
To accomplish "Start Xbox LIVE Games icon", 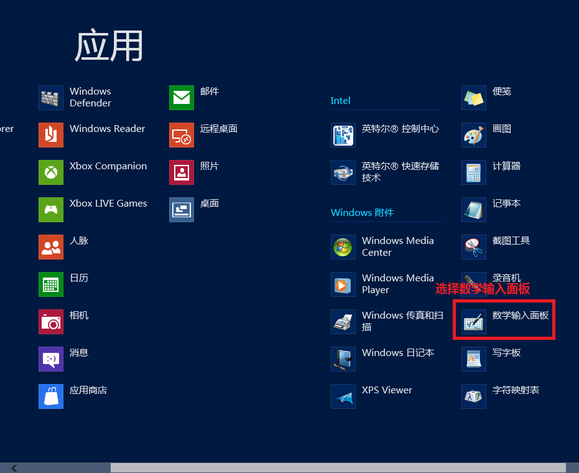I will click(51, 209).
